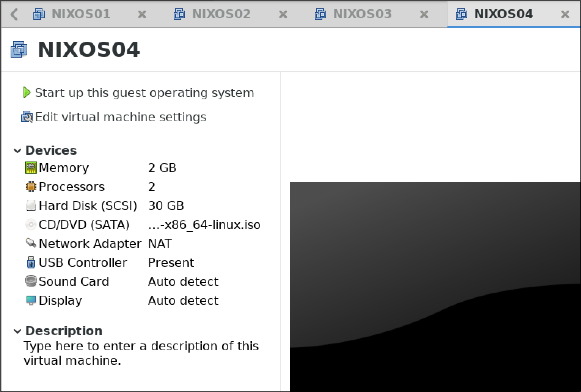Open the CD/DVD (SATA) entry

84,224
